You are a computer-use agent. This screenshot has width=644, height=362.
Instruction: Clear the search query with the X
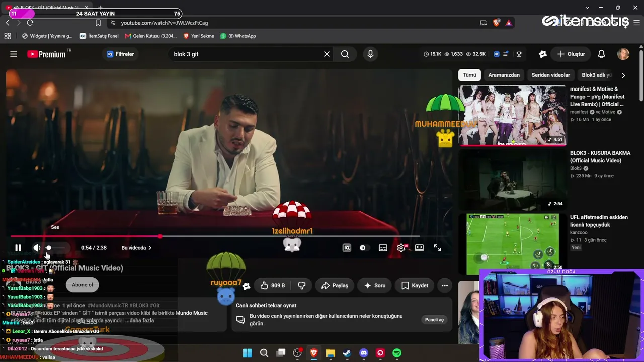tap(327, 54)
